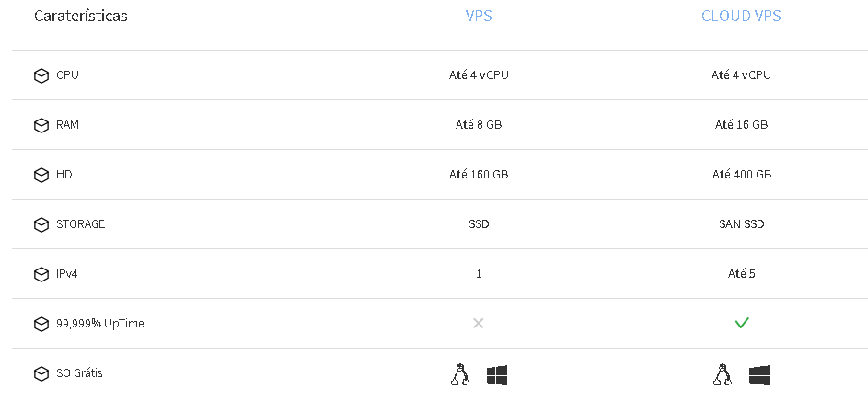Click the Windows logo under VPS column
This screenshot has width=868, height=401.
point(497,375)
